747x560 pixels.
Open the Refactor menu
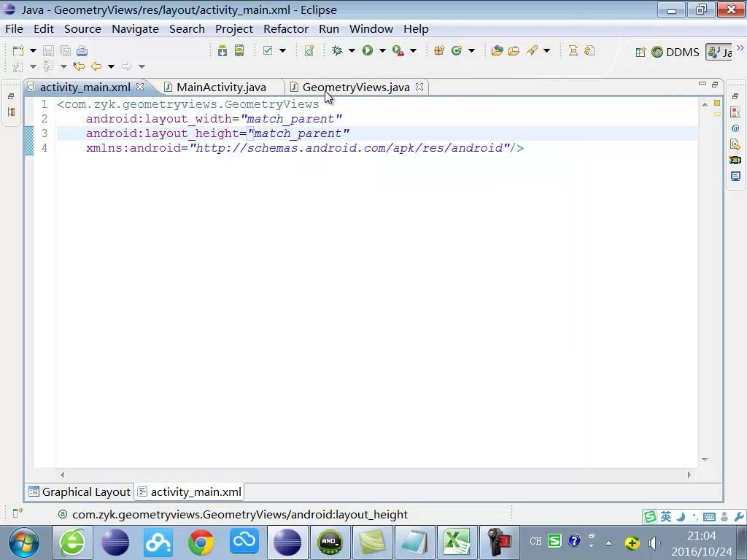coord(285,28)
